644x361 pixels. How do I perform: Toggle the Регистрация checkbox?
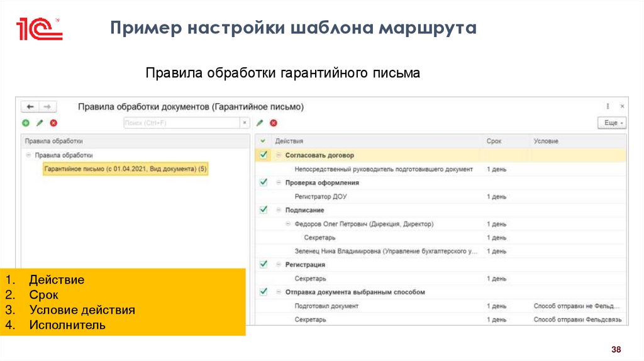264,265
